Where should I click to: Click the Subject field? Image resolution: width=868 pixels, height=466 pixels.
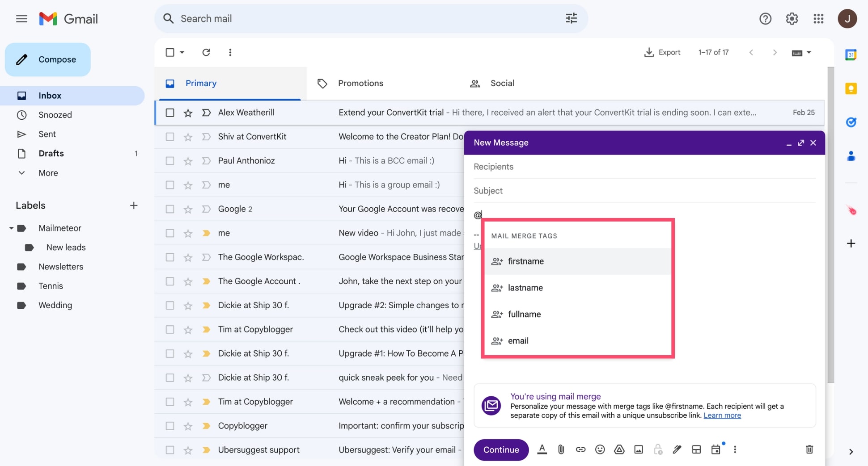[644, 191]
